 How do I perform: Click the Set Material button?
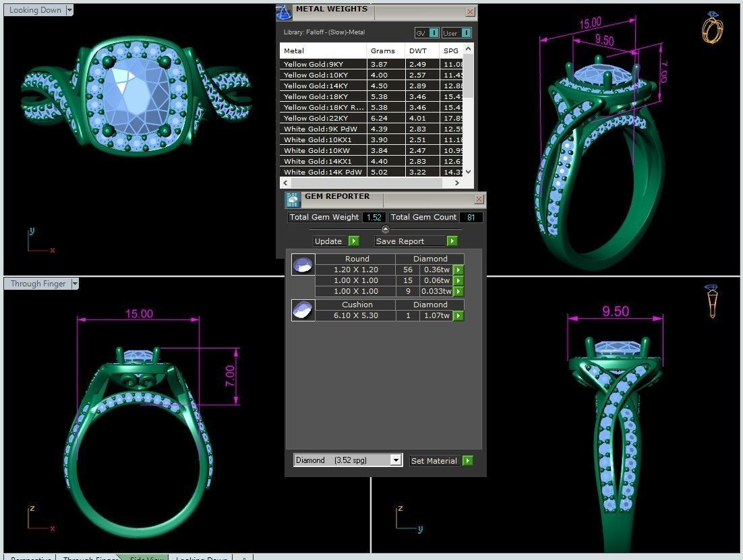(441, 460)
